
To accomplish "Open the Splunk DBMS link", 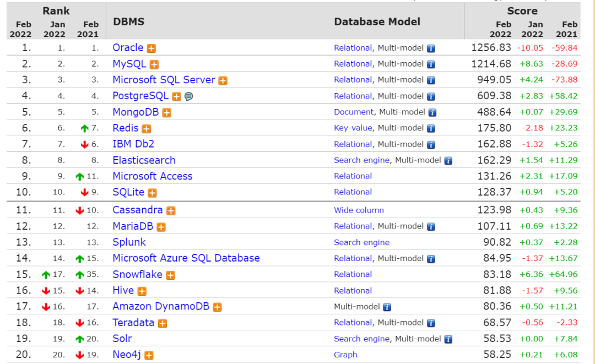I will coord(129,242).
